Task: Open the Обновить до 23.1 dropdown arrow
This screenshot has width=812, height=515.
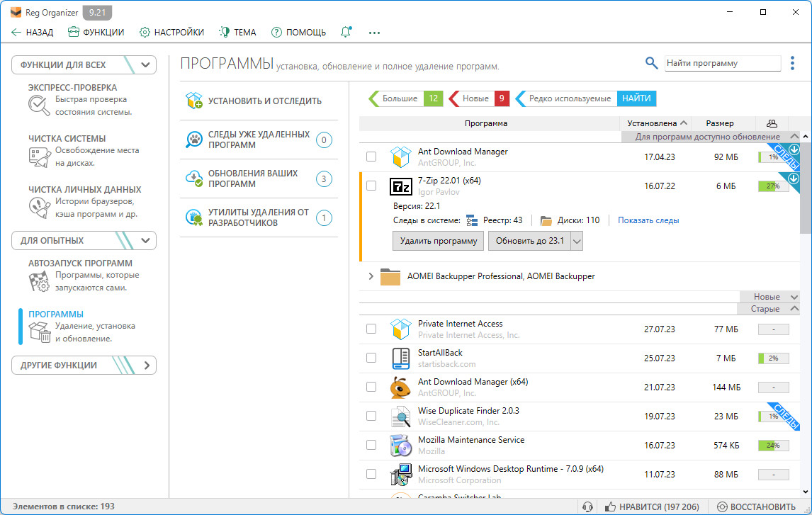Action: click(577, 241)
